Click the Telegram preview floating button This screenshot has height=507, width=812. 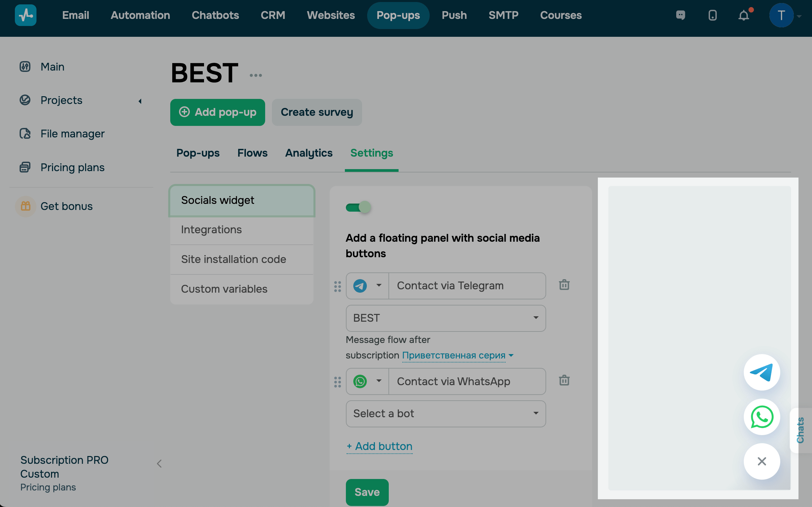762,372
